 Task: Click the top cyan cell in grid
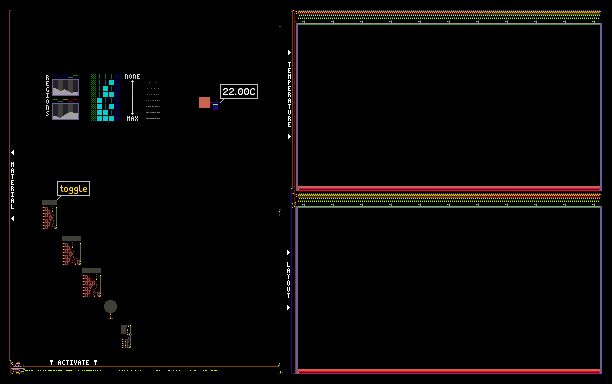point(112,82)
